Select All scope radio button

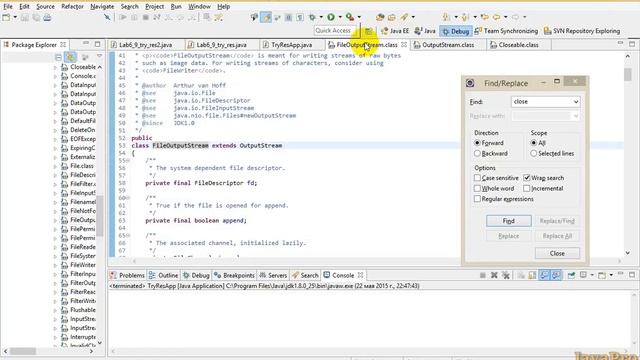coord(533,143)
